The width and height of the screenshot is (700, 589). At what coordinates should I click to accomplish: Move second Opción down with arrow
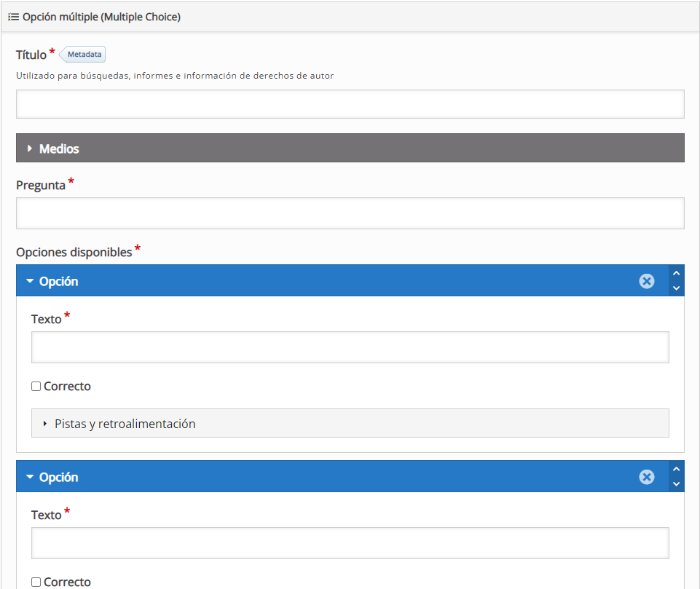(676, 484)
